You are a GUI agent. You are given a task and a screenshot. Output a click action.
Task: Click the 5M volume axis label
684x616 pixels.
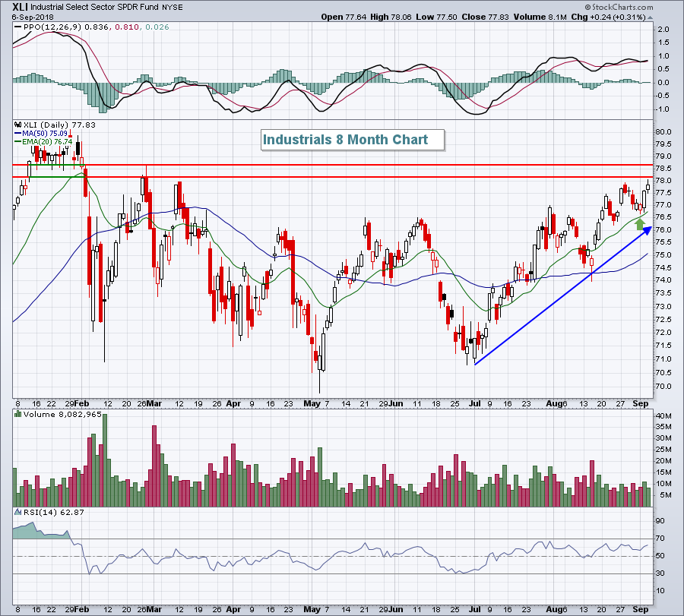pyautogui.click(x=665, y=494)
